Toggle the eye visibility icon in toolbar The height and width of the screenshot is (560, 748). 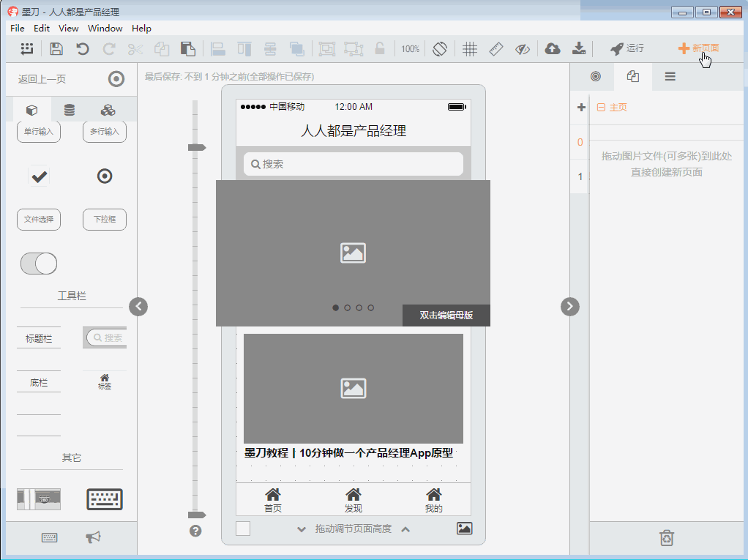click(522, 49)
